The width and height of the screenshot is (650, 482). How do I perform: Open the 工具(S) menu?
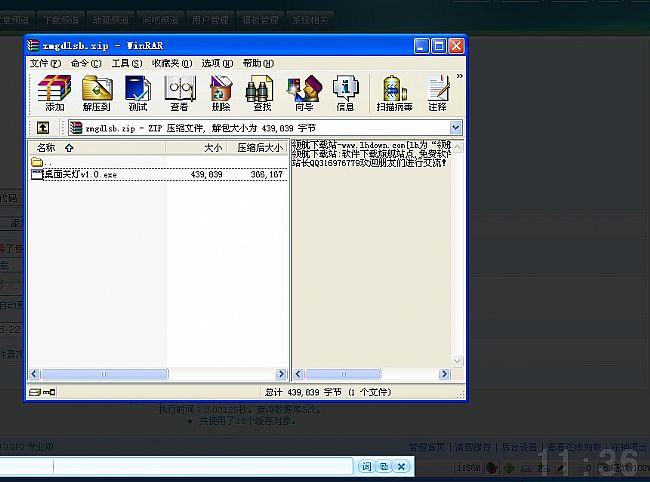click(127, 63)
